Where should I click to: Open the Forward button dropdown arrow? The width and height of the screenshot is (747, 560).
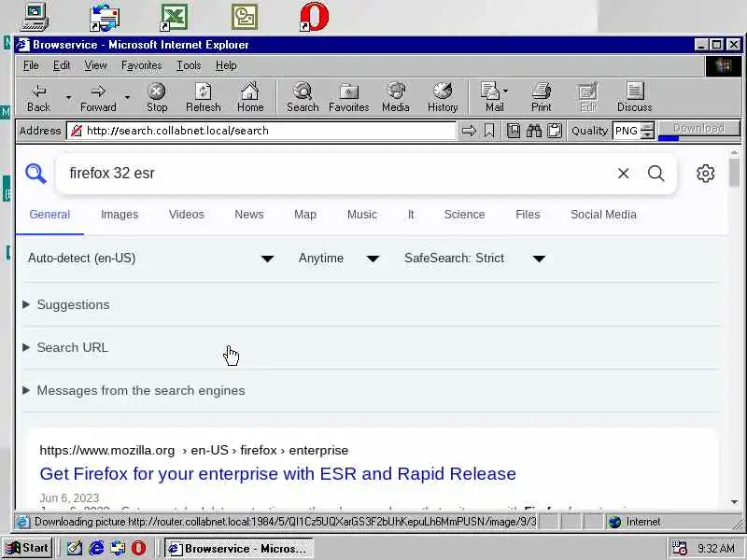[x=127, y=98]
